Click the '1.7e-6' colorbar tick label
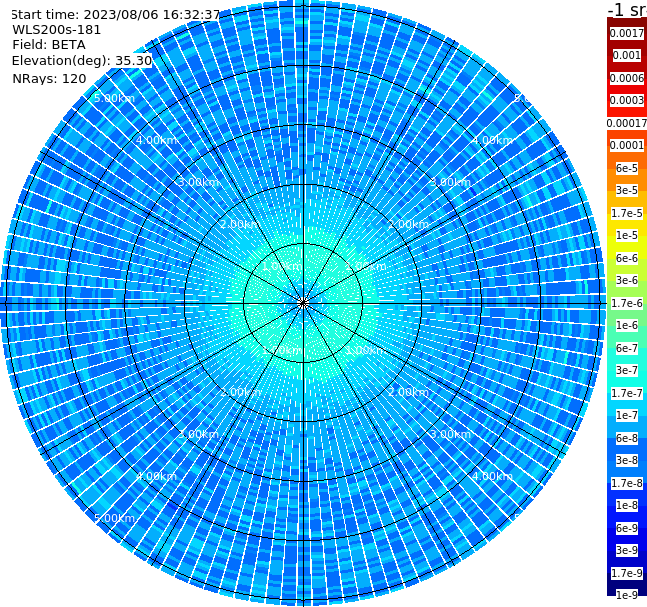The image size is (647, 607). (627, 303)
